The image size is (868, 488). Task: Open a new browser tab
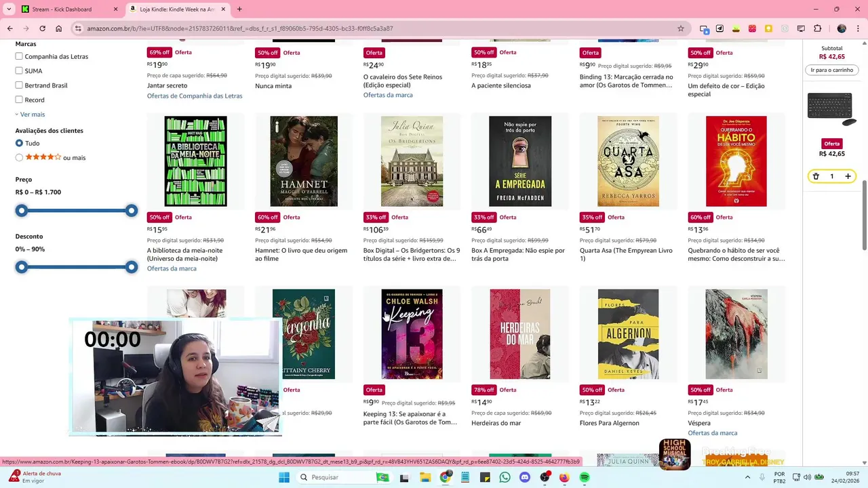[x=239, y=9]
